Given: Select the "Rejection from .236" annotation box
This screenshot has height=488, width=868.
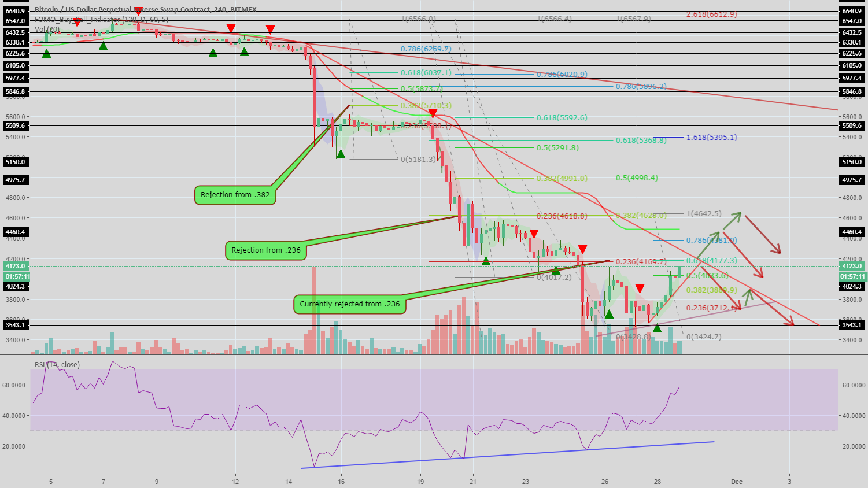Looking at the screenshot, I should (266, 250).
